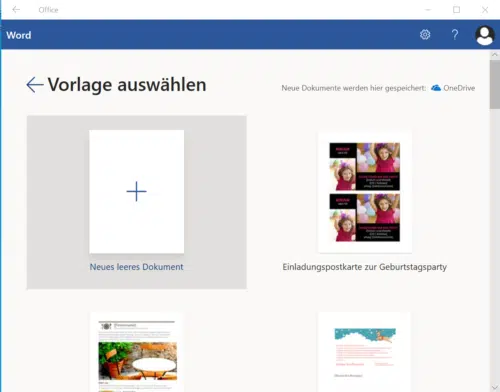Go back using arrow beside Vorlage auswählen
Image resolution: width=500 pixels, height=392 pixels.
35,85
